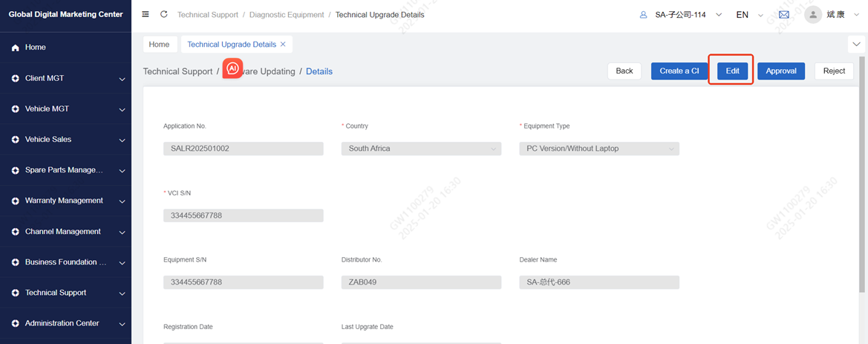This screenshot has height=344, width=868.
Task: Click the Approval button
Action: [x=780, y=71]
